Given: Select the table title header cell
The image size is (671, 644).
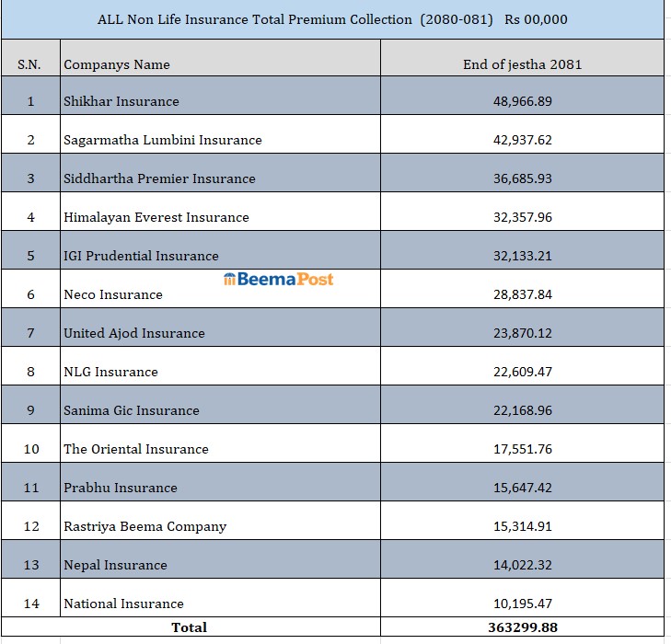Looking at the screenshot, I should pyautogui.click(x=332, y=19).
